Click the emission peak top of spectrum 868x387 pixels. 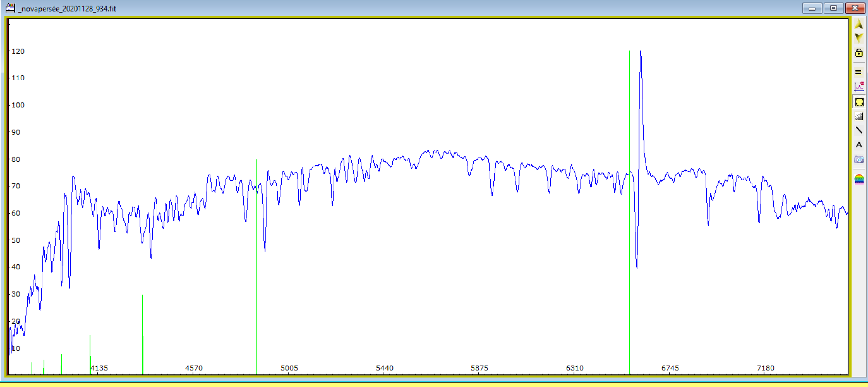coord(640,52)
